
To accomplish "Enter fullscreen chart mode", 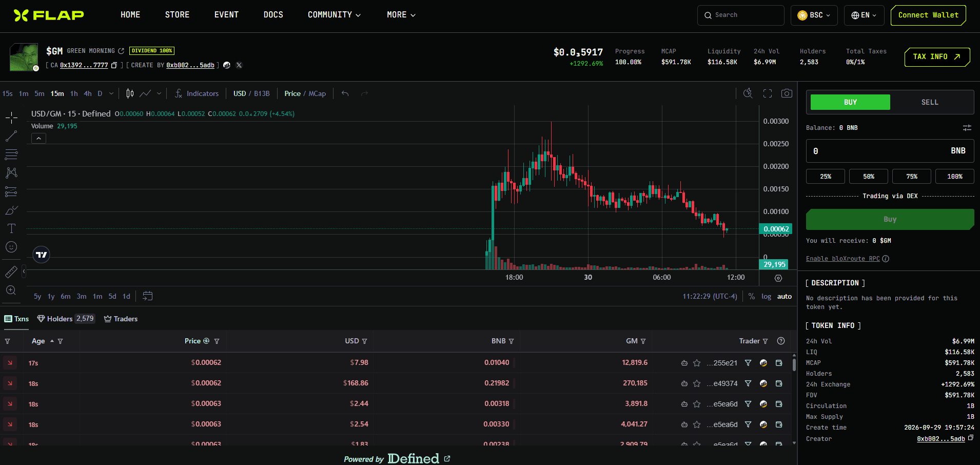I will pyautogui.click(x=768, y=93).
